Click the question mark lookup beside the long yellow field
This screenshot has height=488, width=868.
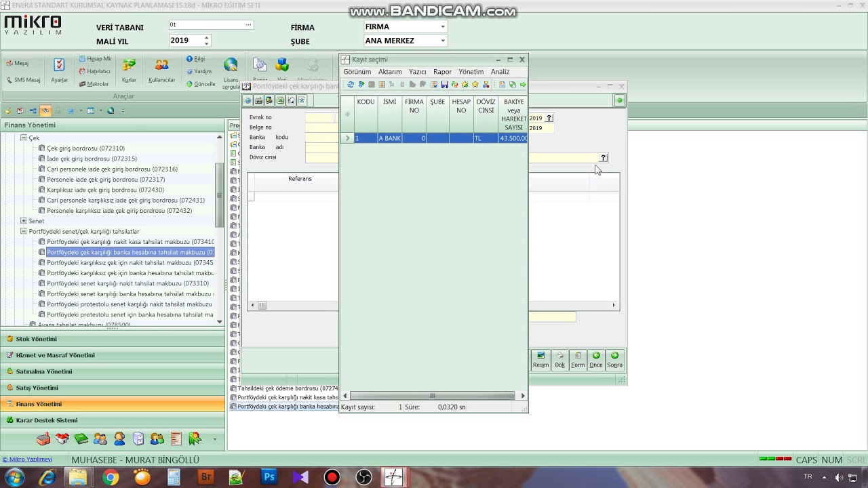click(x=603, y=158)
